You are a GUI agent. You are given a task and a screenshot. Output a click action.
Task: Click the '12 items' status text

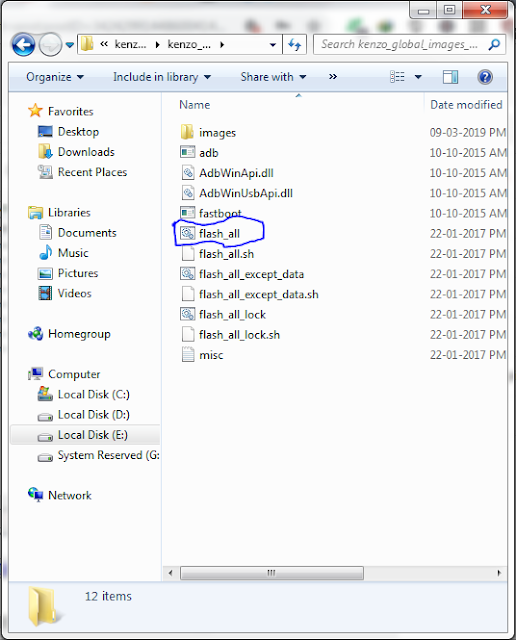108,596
